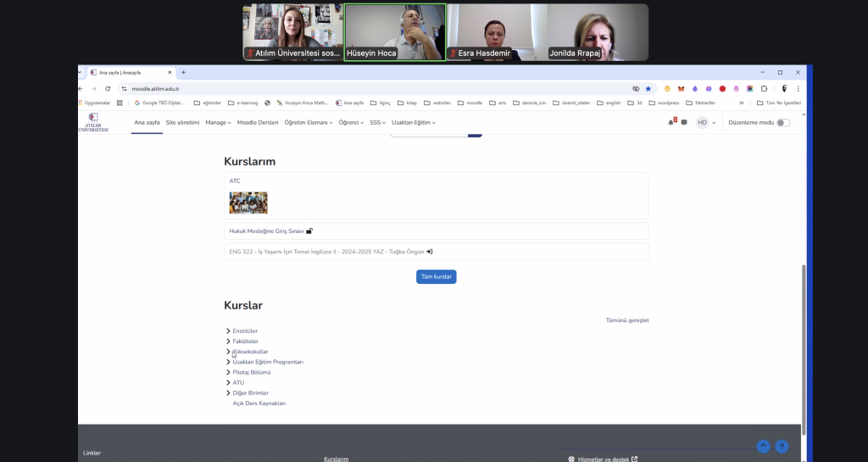The width and height of the screenshot is (868, 462).
Task: Open the ATC course thumbnail image
Action: [248, 203]
